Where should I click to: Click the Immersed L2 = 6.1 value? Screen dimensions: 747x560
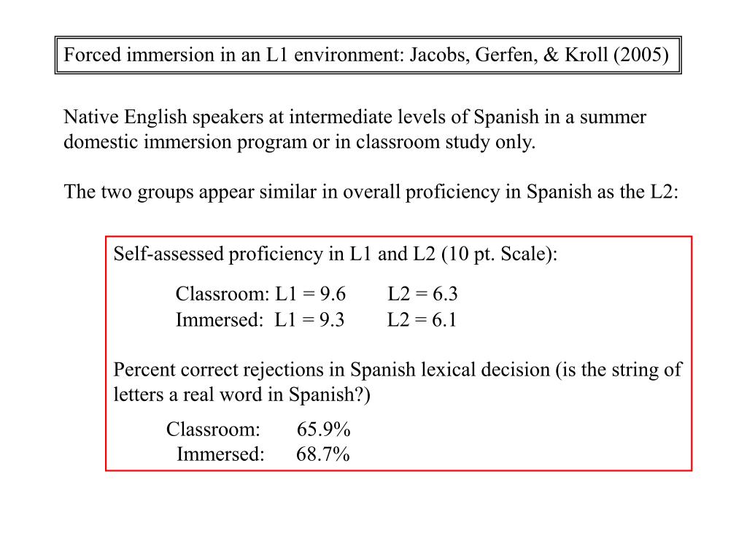(x=422, y=319)
